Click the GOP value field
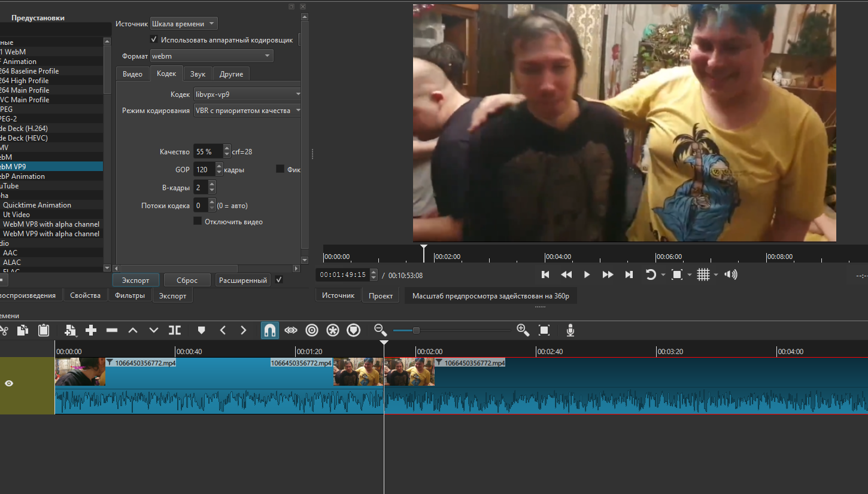The image size is (868, 494). (x=204, y=169)
